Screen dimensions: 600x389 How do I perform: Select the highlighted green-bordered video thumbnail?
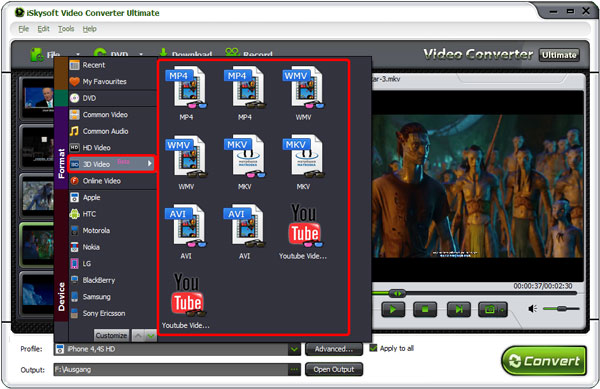point(37,244)
